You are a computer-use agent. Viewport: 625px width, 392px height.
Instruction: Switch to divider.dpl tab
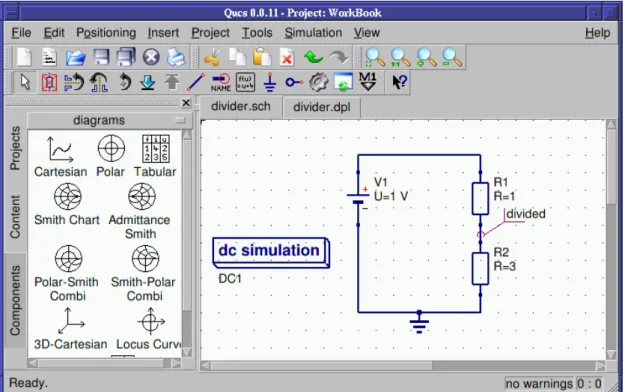(x=322, y=107)
